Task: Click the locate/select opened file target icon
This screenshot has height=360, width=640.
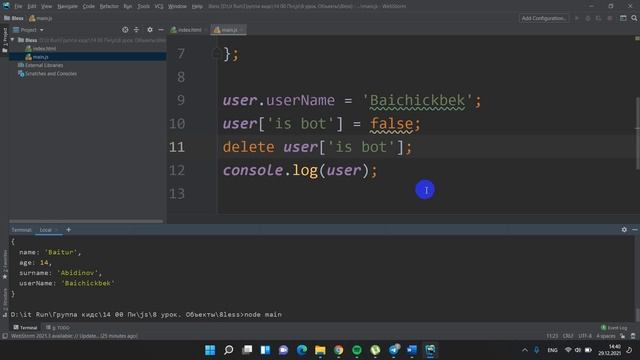Action: coord(125,30)
